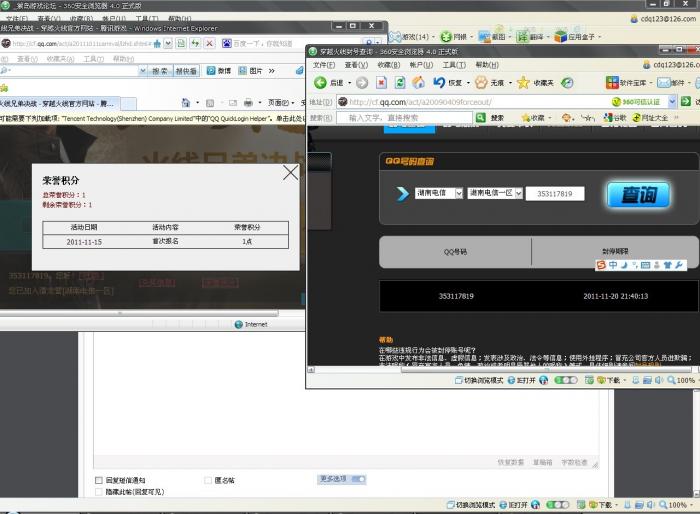Image resolution: width=700 pixels, height=514 pixels.
Task: Click the paw 无痕 incognito icon
Action: pos(481,83)
